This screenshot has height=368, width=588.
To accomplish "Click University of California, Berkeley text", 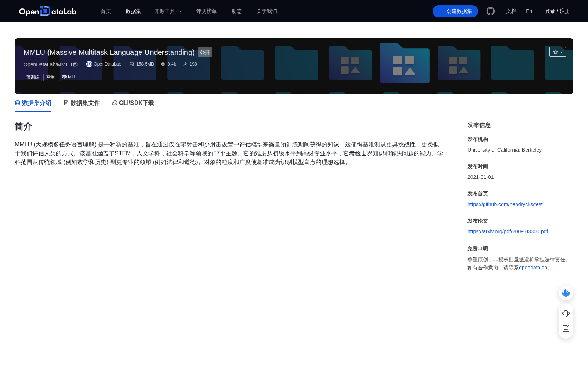I will tap(505, 150).
